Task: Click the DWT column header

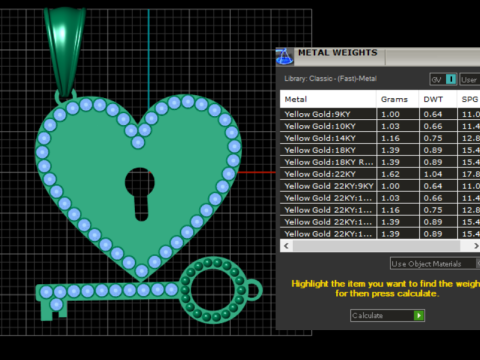Action: (x=438, y=99)
